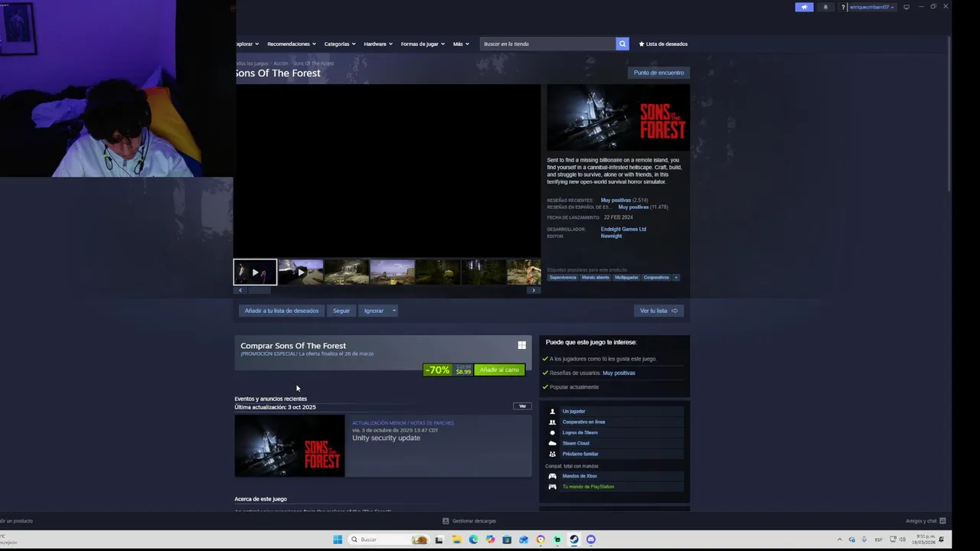Viewport: 980px width, 551px height.
Task: Open the Hardware menu
Action: coord(377,44)
